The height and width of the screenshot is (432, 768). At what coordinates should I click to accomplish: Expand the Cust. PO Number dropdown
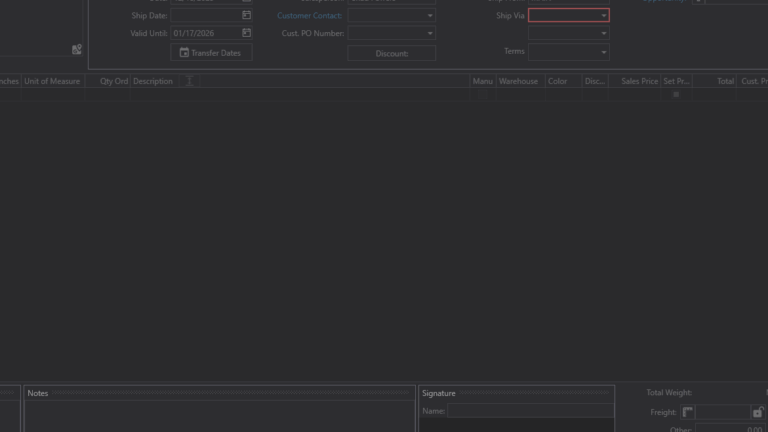point(430,33)
